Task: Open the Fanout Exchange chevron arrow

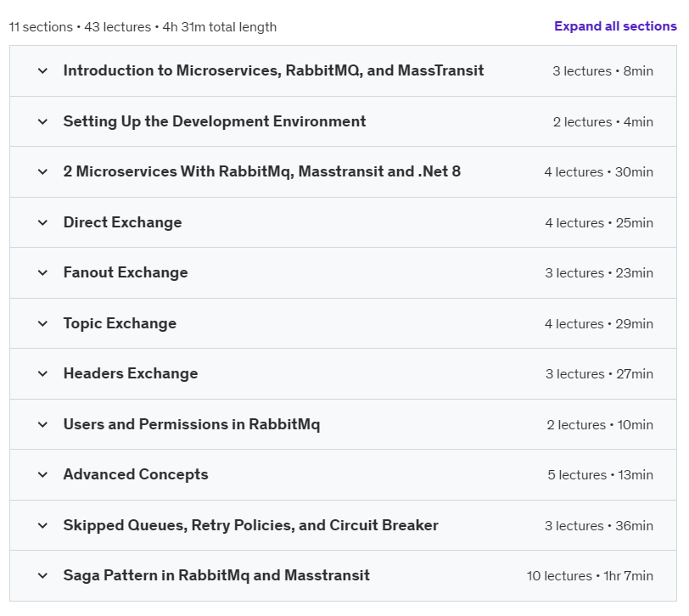Action: click(42, 273)
